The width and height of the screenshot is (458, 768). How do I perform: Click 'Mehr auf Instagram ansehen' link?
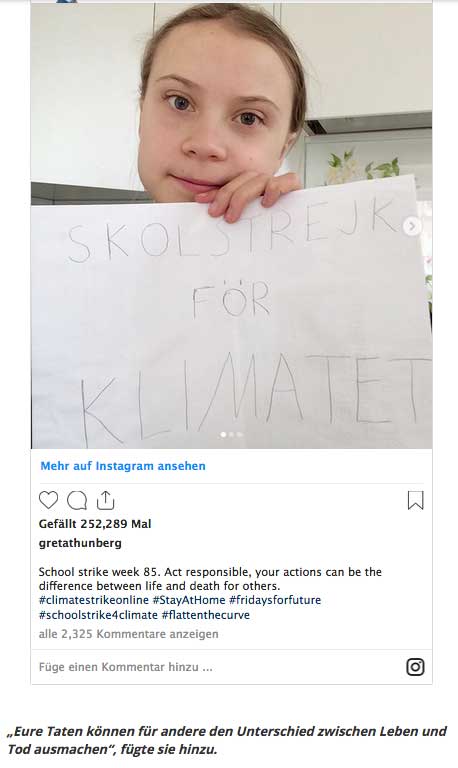123,466
